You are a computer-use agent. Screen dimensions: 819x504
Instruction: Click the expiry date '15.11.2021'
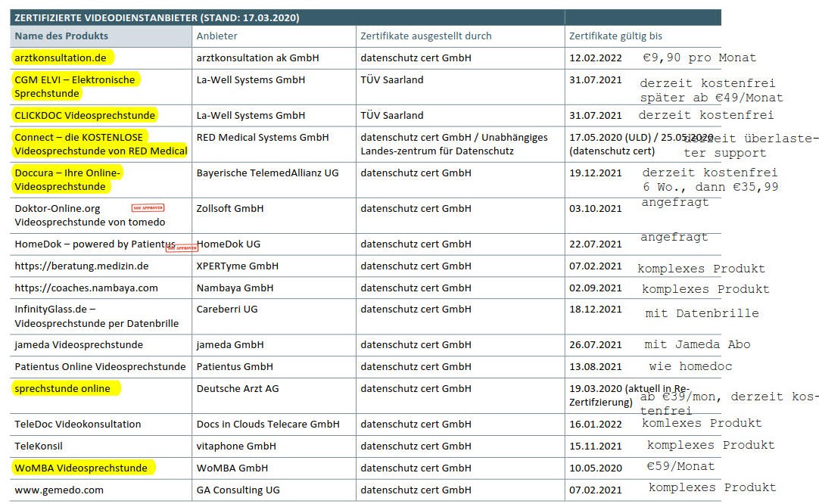[596, 446]
